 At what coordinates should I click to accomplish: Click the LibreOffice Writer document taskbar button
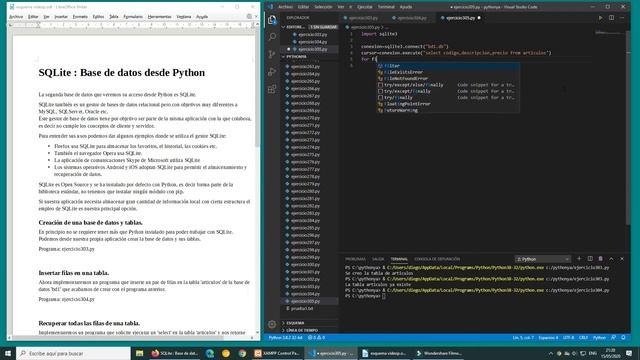385,353
